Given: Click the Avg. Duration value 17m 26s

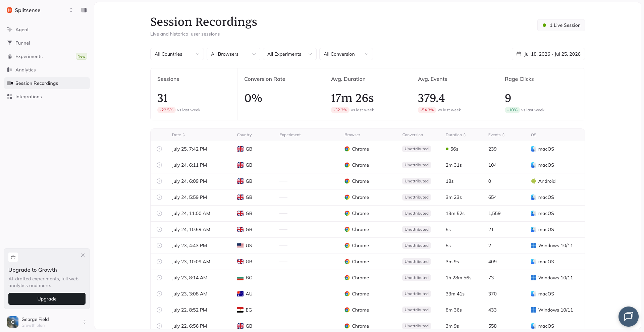Looking at the screenshot, I should [352, 98].
